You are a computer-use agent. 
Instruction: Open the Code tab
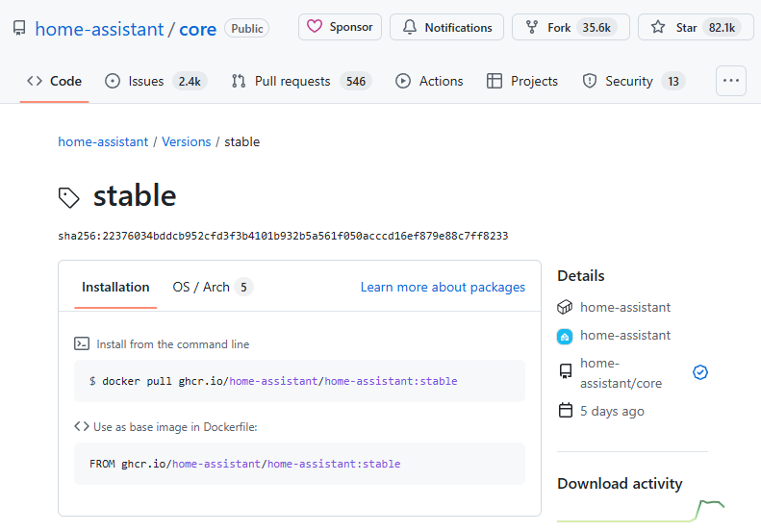point(55,81)
